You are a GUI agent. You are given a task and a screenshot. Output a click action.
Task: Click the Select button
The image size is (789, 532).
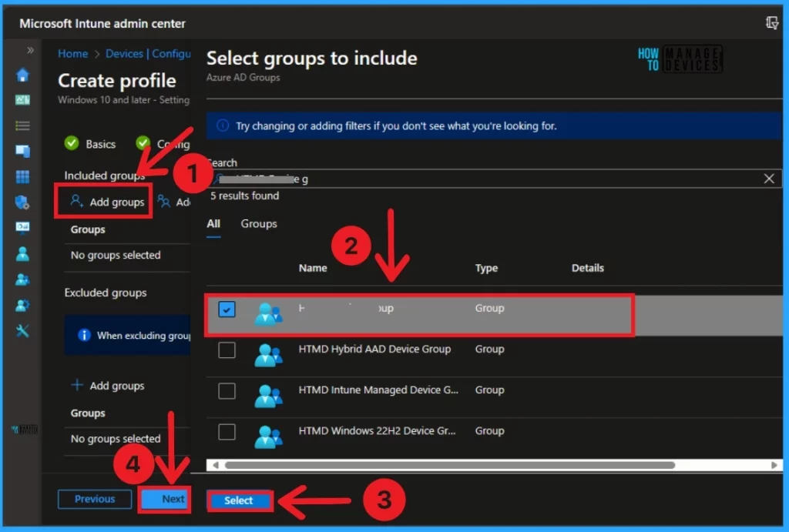tap(239, 501)
